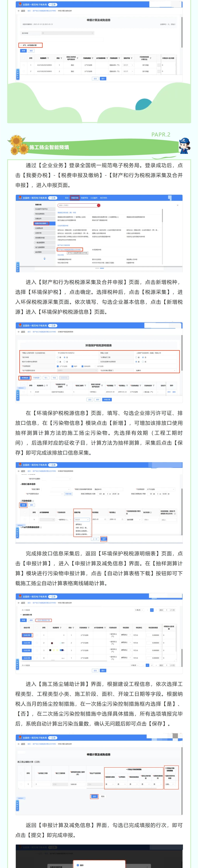The width and height of the screenshot is (199, 868).
Task: Click the tax bureau emblem in the menu screenshot header
Action: (x=20, y=198)
